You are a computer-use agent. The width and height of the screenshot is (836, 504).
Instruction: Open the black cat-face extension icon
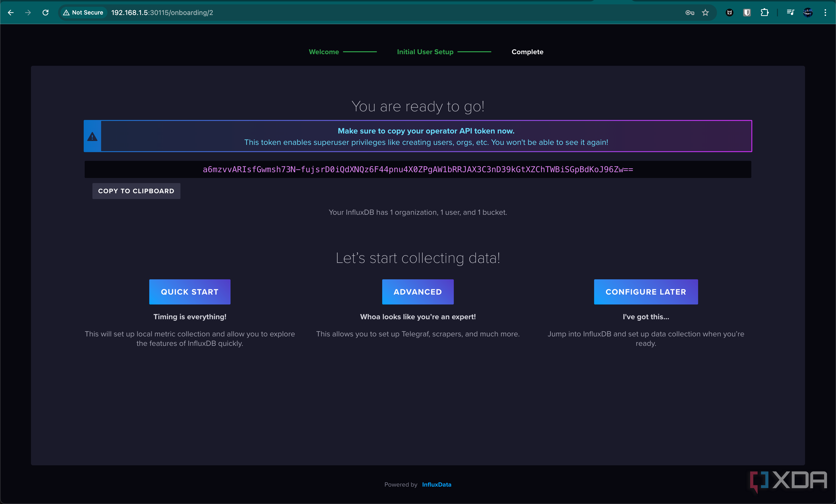pyautogui.click(x=730, y=13)
